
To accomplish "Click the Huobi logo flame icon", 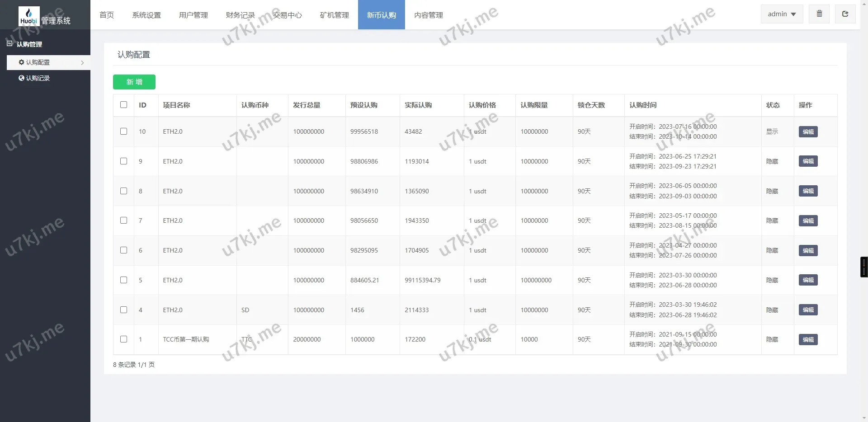I will (x=28, y=14).
